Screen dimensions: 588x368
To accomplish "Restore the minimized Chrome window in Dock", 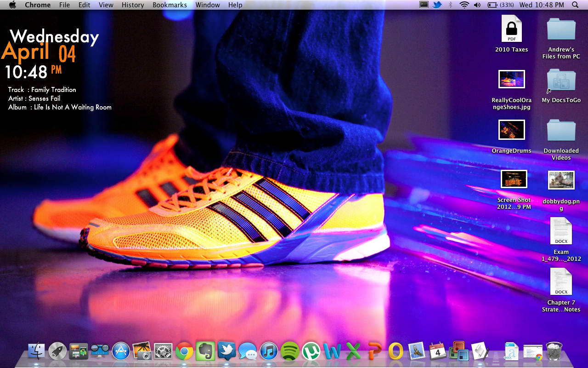I will coord(533,352).
